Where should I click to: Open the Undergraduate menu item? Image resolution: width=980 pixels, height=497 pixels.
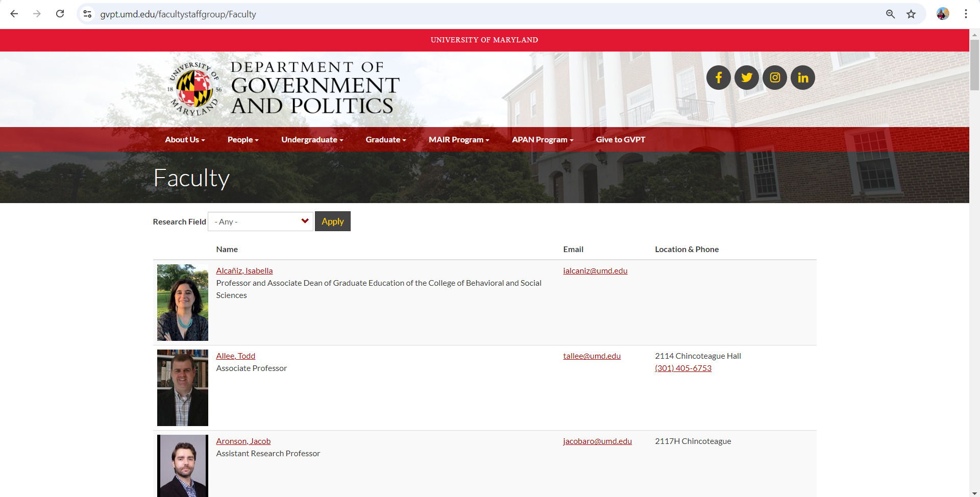[x=311, y=140]
